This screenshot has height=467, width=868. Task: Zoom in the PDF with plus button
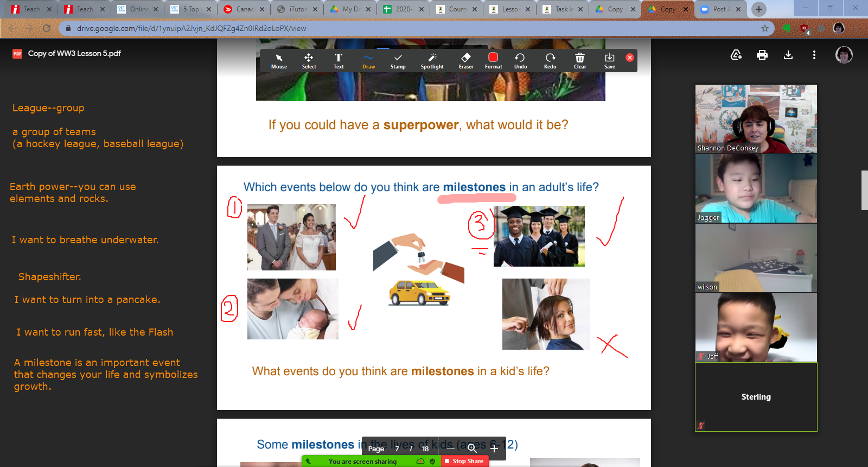pyautogui.click(x=494, y=449)
